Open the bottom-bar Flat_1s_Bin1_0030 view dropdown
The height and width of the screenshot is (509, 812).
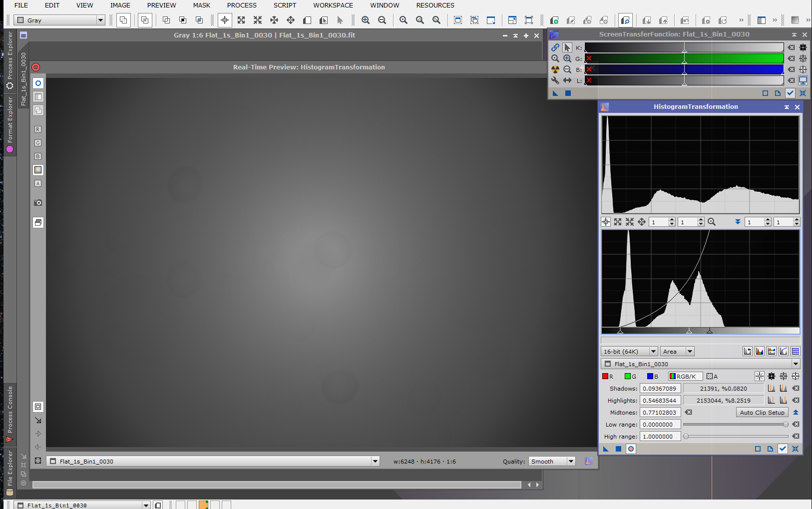[82, 505]
